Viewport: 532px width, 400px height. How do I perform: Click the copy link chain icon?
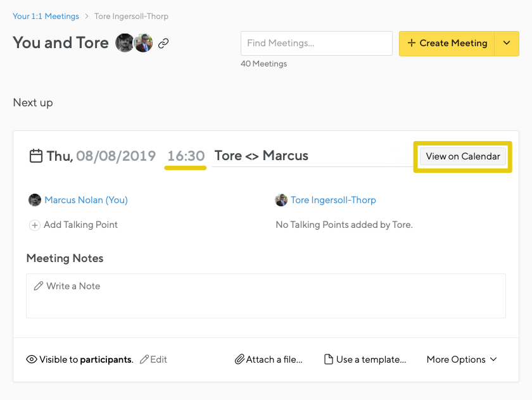pyautogui.click(x=163, y=44)
